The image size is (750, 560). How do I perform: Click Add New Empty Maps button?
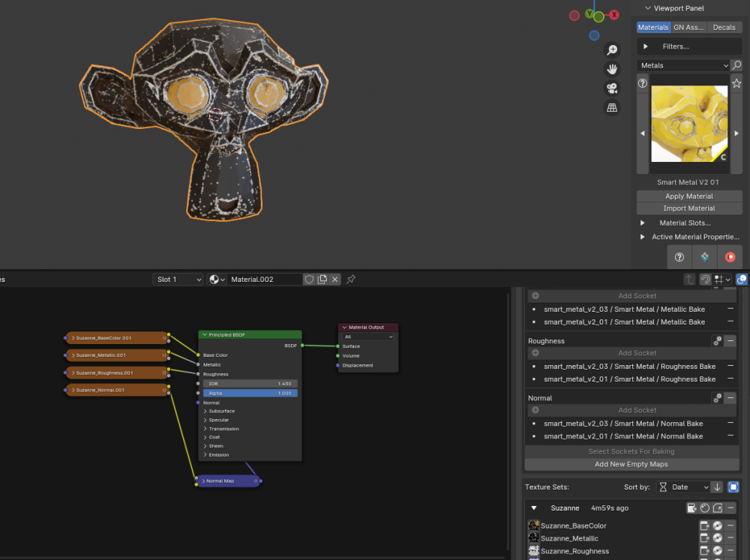tap(631, 464)
